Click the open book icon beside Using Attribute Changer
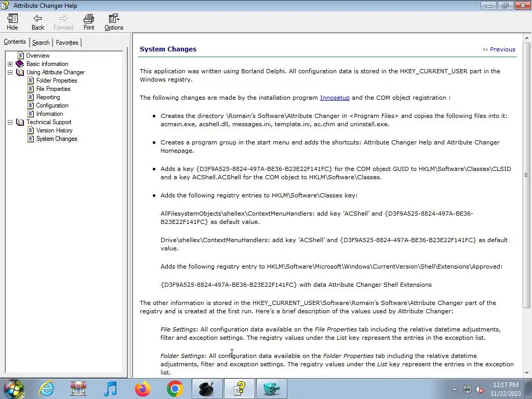 point(20,72)
